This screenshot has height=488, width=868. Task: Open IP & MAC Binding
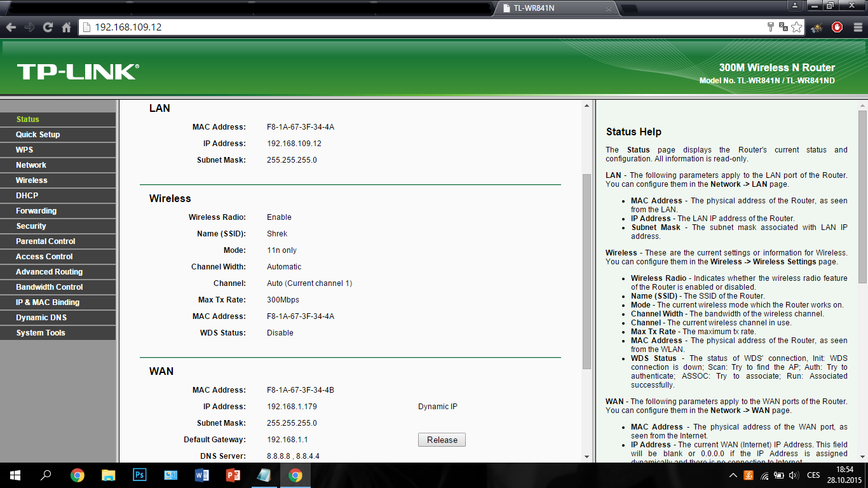58,302
